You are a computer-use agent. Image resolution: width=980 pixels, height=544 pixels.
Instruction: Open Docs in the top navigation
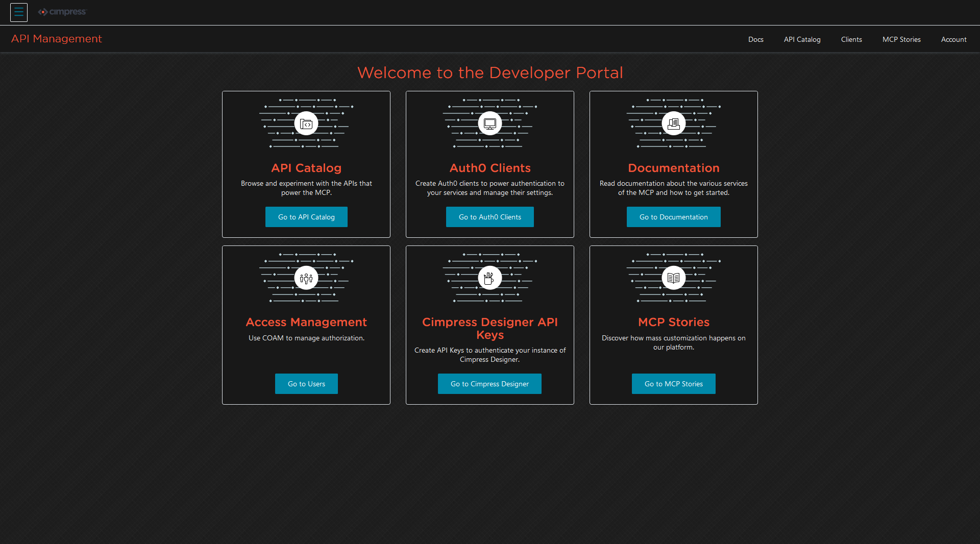click(x=756, y=39)
